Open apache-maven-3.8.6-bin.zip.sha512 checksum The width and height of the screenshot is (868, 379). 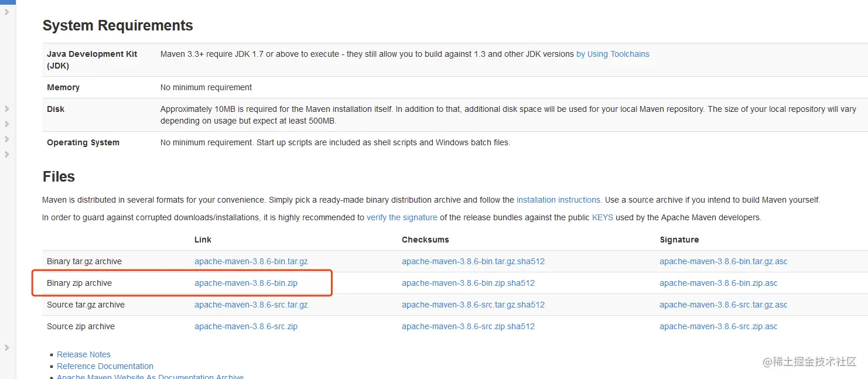[468, 283]
